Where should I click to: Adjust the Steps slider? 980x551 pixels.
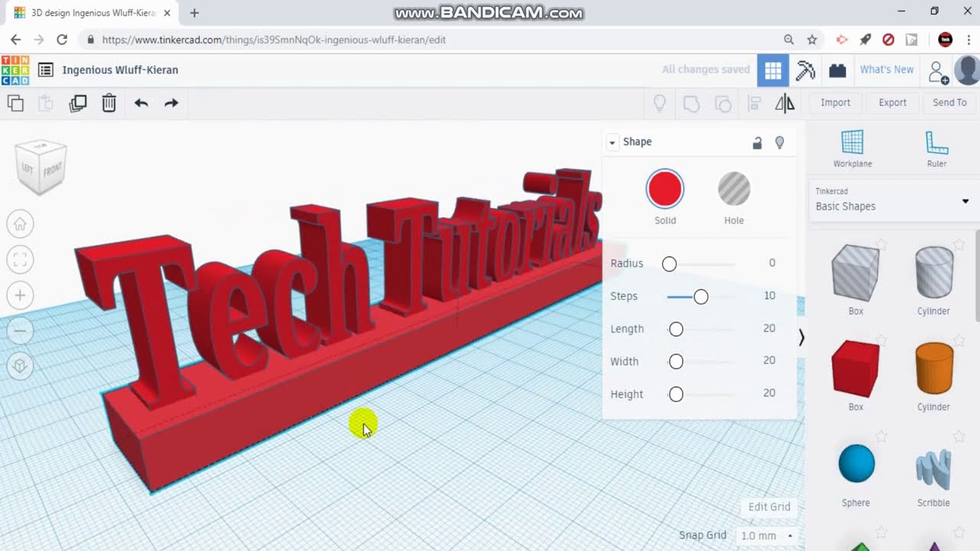701,297
